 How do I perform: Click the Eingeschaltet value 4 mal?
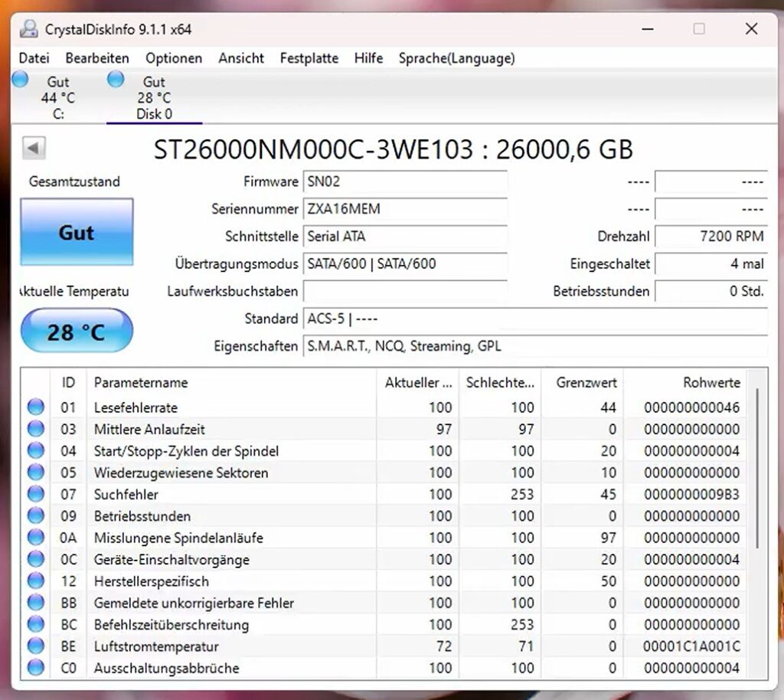[x=711, y=264]
